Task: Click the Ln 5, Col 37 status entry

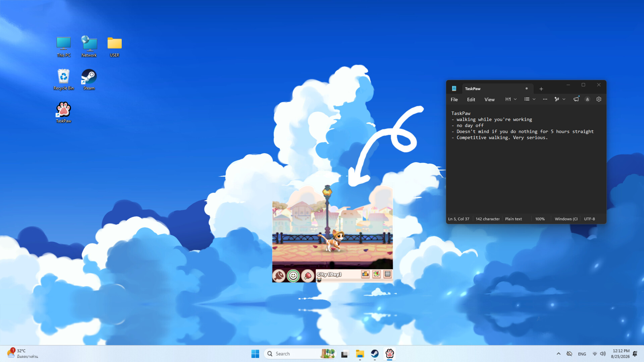Action: point(459,219)
